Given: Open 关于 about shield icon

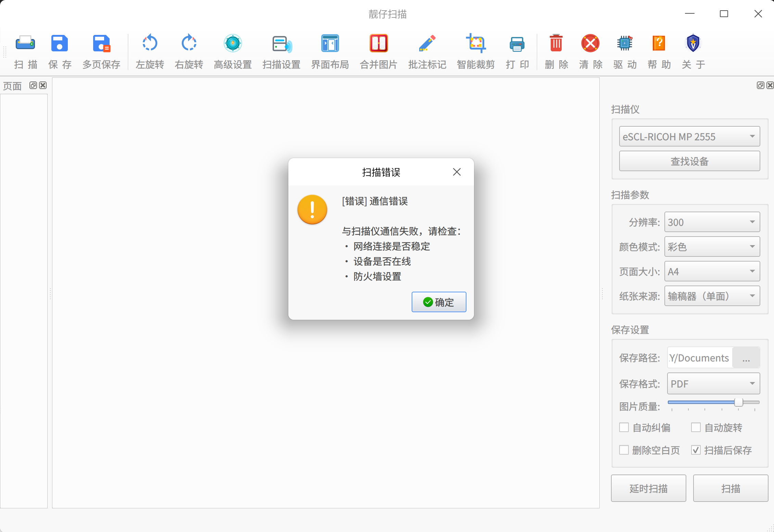Looking at the screenshot, I should coord(693,43).
